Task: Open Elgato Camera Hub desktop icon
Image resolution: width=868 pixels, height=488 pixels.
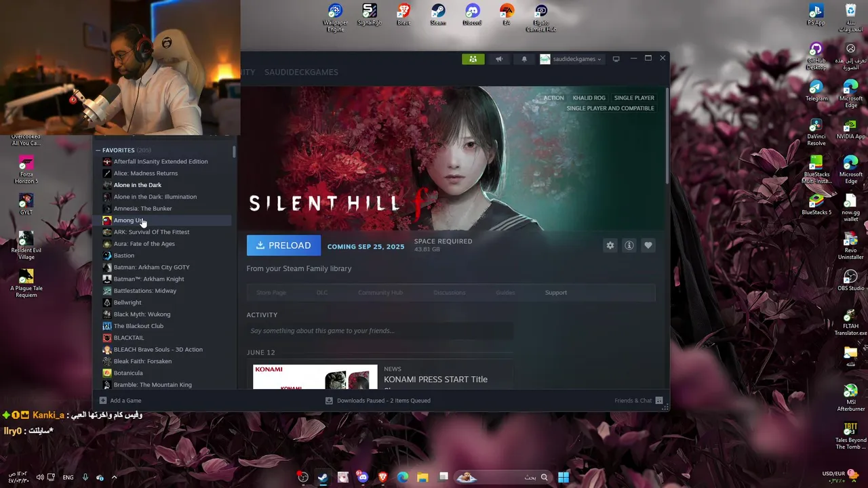Action: click(541, 18)
